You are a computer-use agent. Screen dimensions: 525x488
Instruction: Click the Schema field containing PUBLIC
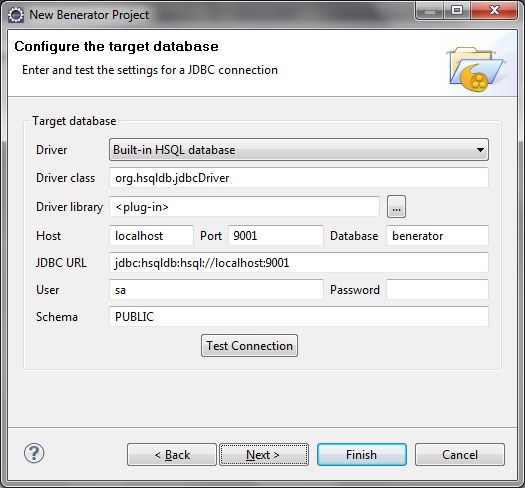pos(299,317)
